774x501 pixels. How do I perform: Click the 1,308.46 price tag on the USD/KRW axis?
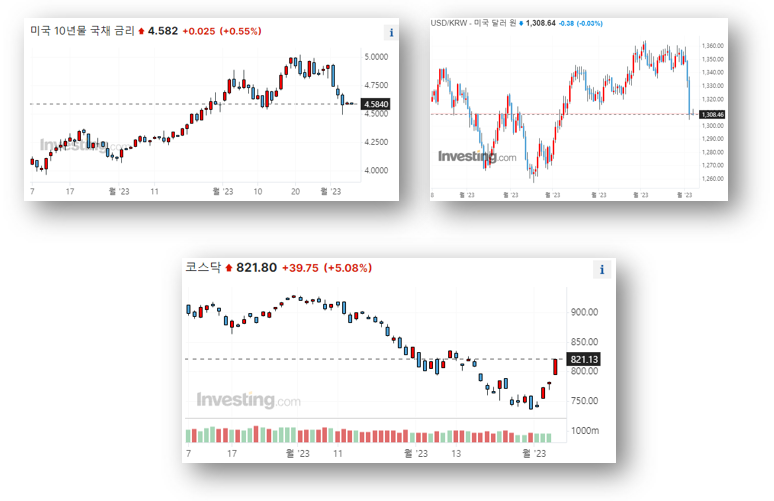point(713,115)
